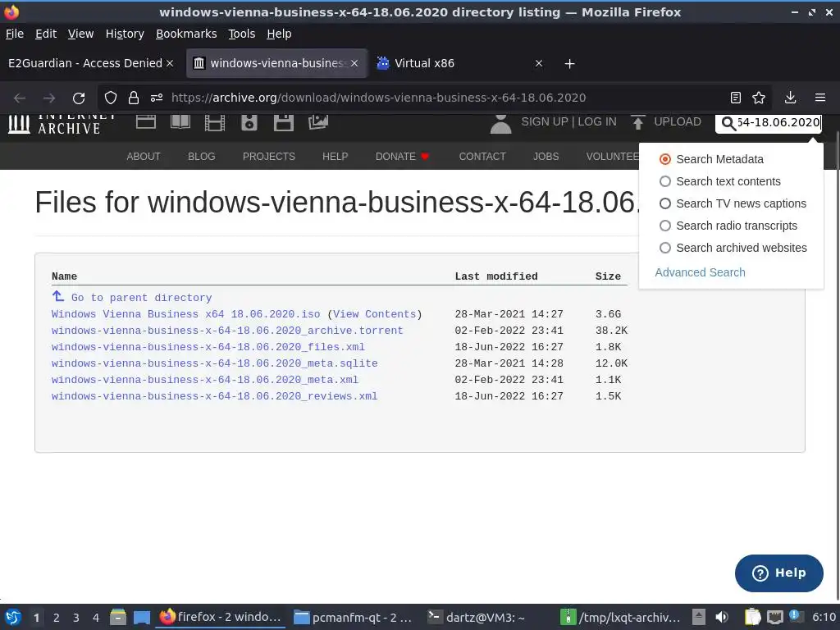Open the _meta.xml file link

[x=204, y=380]
